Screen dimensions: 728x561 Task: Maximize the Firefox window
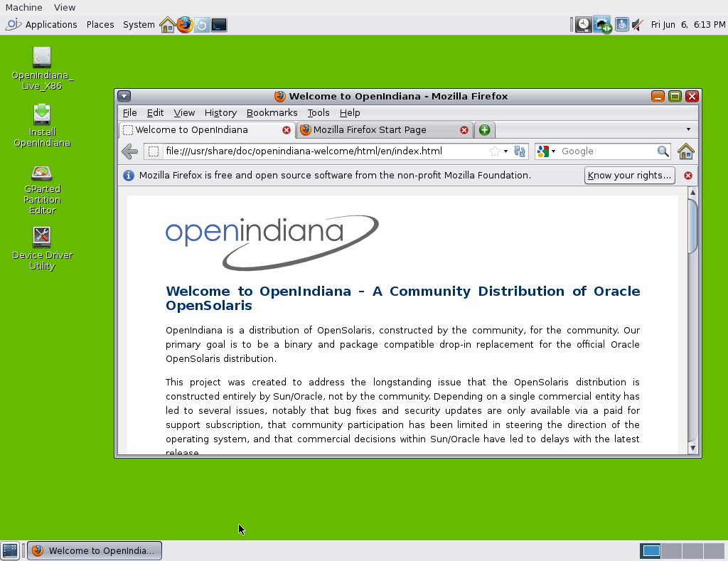coord(675,96)
